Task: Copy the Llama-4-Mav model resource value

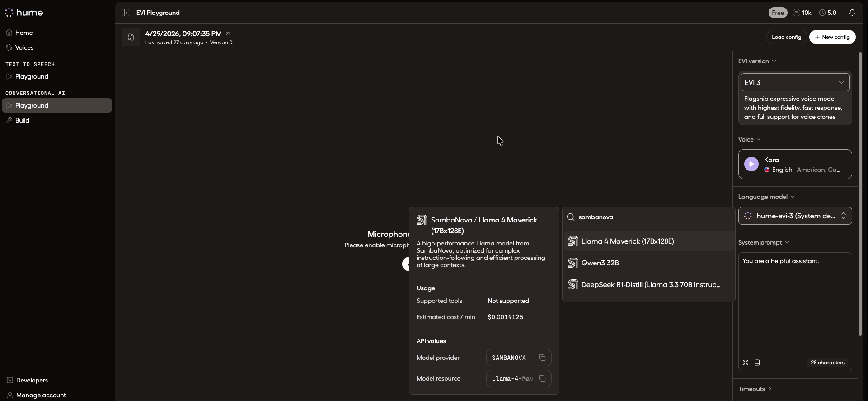Action: point(542,378)
